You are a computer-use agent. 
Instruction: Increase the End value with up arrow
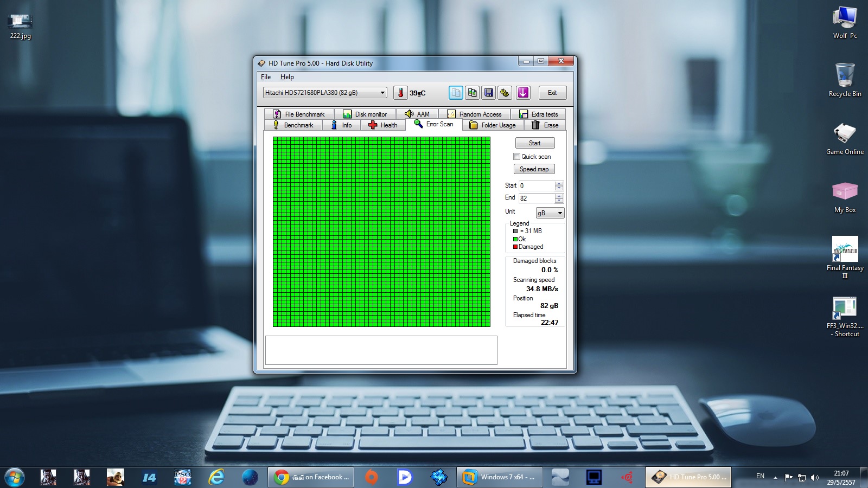[x=559, y=196]
